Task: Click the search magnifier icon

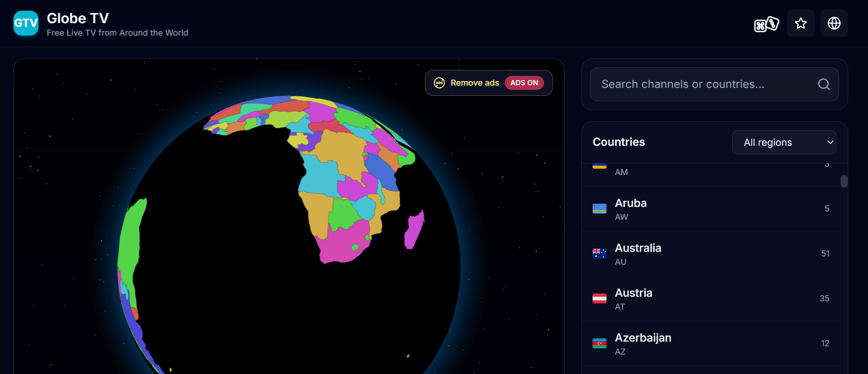Action: pos(824,84)
